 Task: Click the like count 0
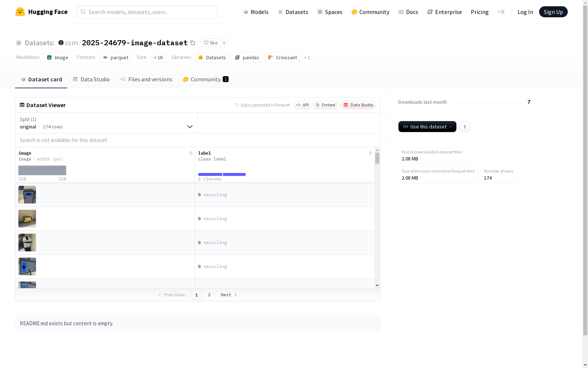(224, 43)
